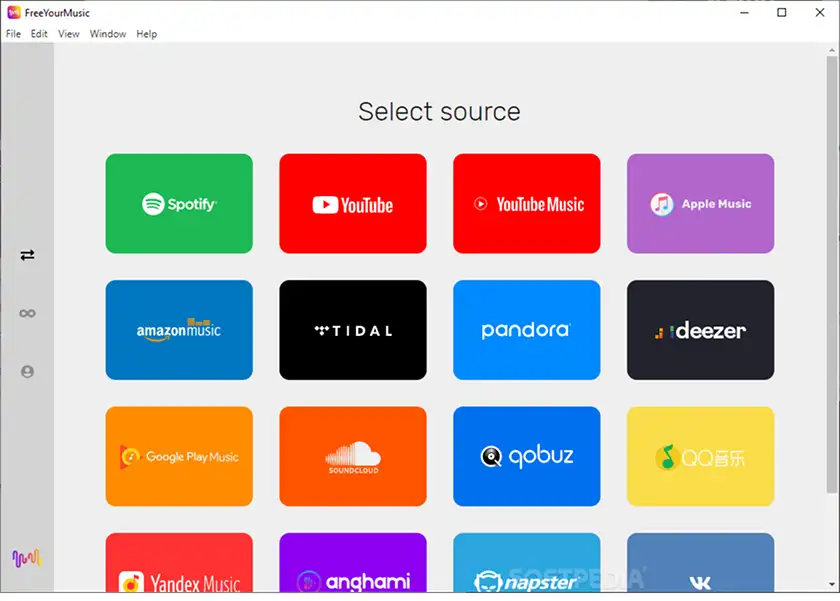Open the transfer arrows icon in sidebar
Viewport: 840px width, 601px height.
pyautogui.click(x=27, y=255)
